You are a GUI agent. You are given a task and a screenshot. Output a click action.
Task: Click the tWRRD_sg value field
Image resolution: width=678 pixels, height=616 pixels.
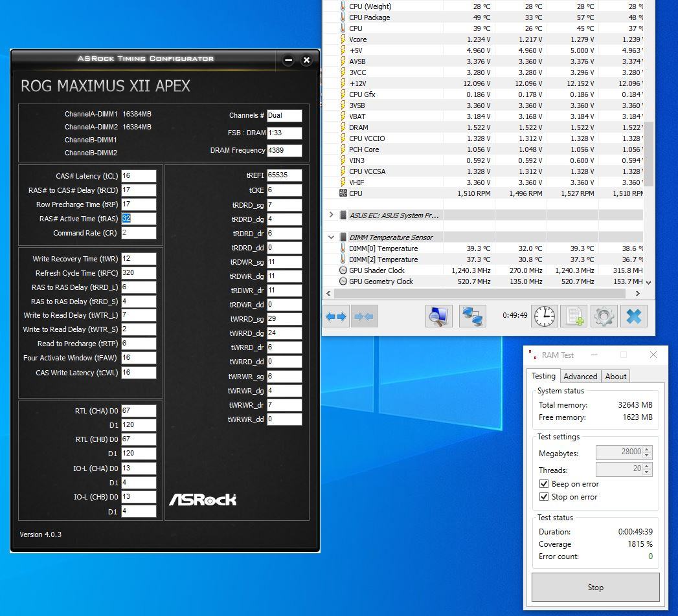click(284, 319)
